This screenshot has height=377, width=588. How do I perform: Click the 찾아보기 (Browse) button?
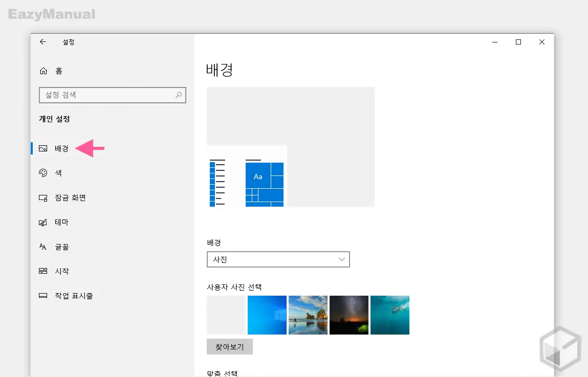pyautogui.click(x=229, y=346)
